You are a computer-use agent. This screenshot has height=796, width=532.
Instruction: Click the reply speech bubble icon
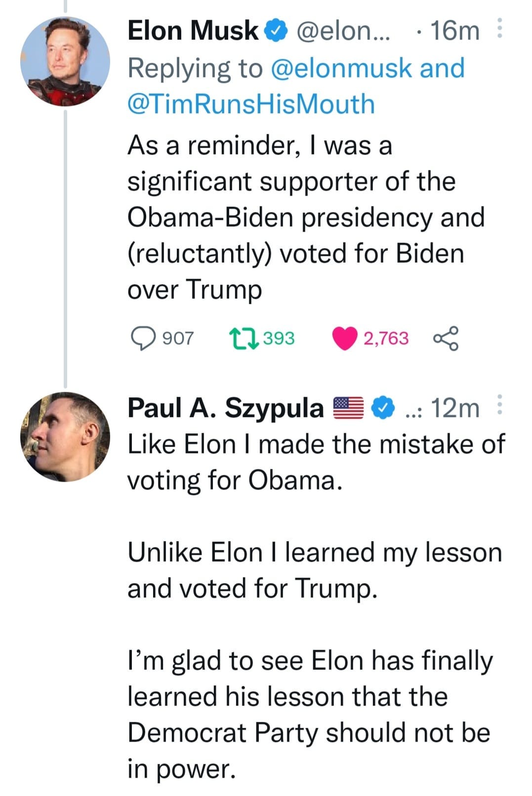pos(142,338)
